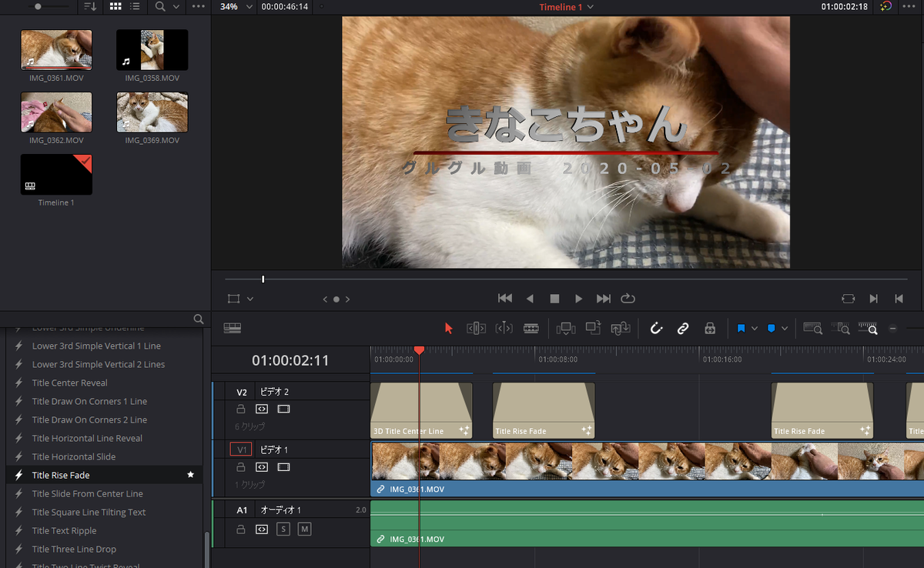
Task: Toggle Linked Selection chain icon
Action: click(683, 329)
